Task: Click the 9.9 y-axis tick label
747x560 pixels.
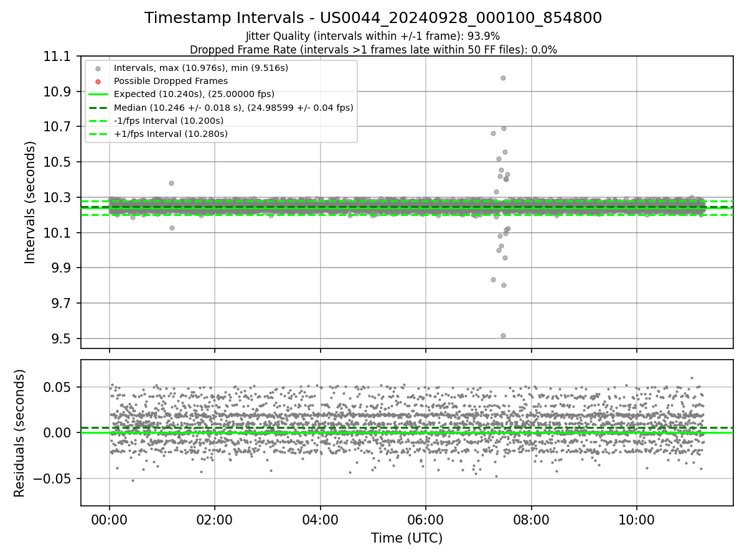Action: pyautogui.click(x=62, y=268)
